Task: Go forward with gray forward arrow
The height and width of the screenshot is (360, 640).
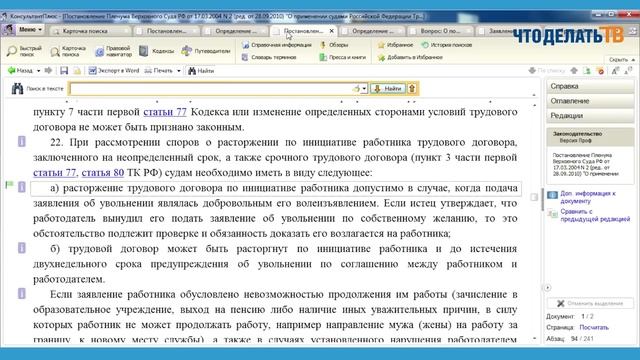Action: point(48,71)
